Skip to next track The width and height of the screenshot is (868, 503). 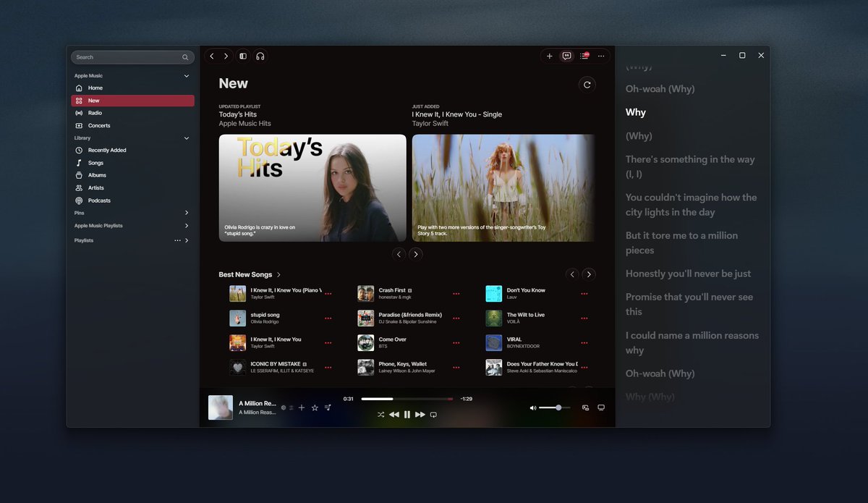[x=420, y=415]
